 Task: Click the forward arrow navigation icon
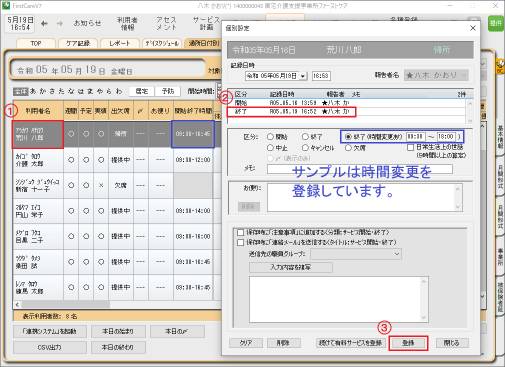60,23
